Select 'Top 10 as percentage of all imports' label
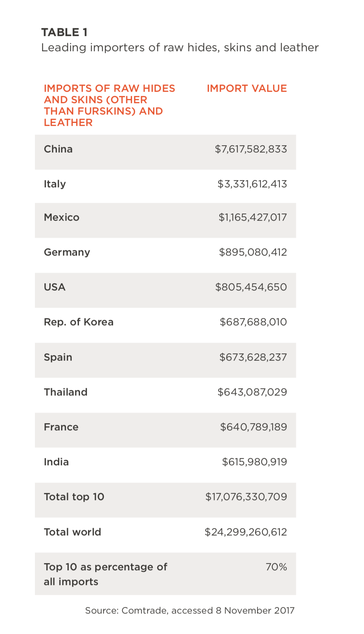The height and width of the screenshot is (634, 364). 105,574
